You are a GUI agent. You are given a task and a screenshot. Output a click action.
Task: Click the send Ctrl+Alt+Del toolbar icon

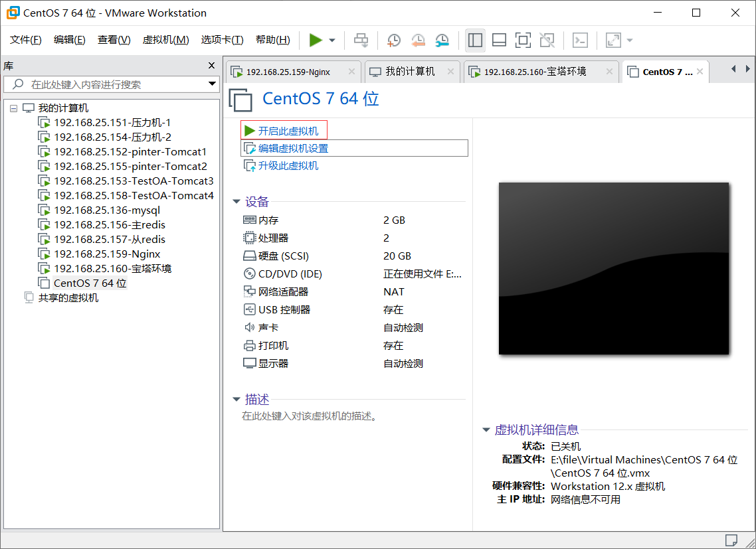(361, 40)
